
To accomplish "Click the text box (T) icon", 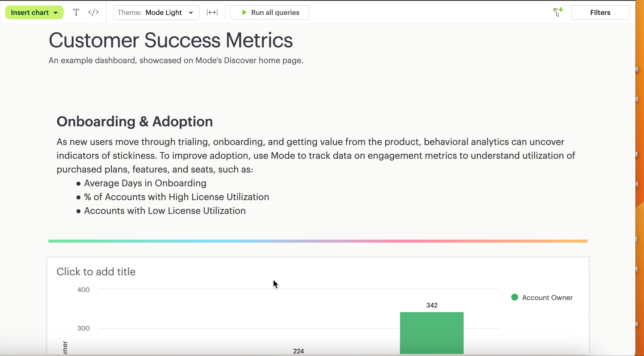I will pyautogui.click(x=76, y=12).
